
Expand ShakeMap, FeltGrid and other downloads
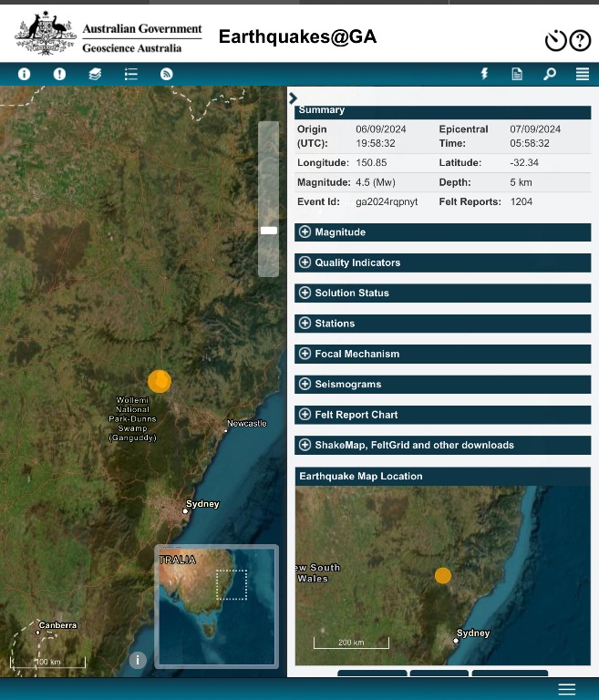click(443, 445)
